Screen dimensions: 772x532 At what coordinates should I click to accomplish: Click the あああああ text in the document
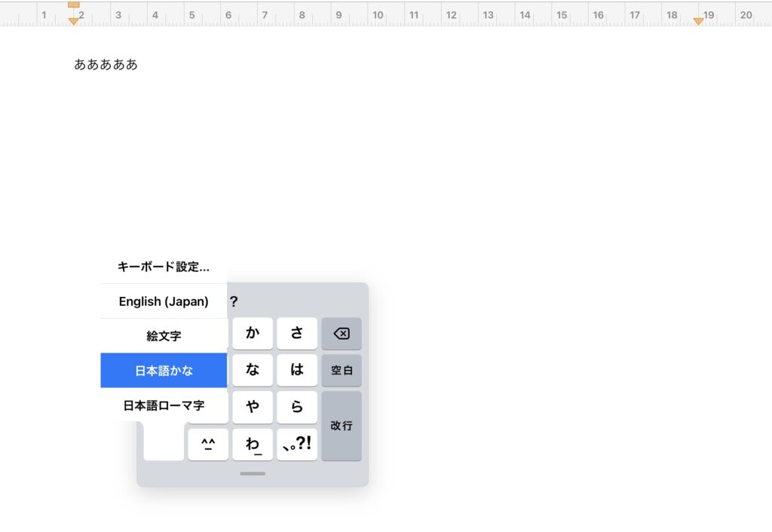[106, 65]
